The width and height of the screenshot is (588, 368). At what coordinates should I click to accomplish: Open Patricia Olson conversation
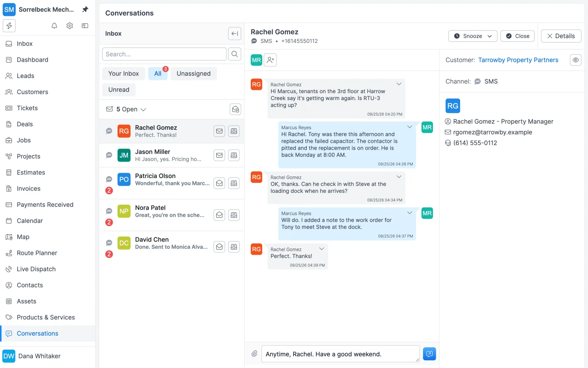[172, 183]
